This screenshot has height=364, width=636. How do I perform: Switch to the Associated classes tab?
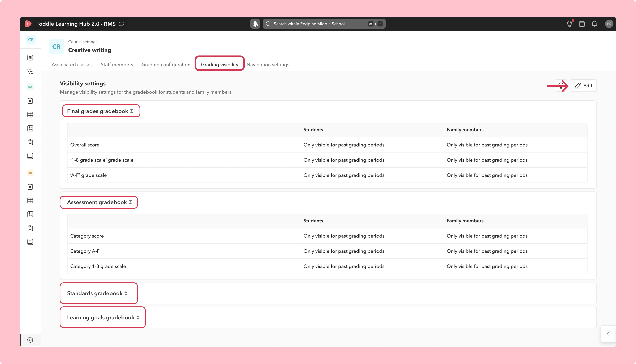tap(72, 65)
